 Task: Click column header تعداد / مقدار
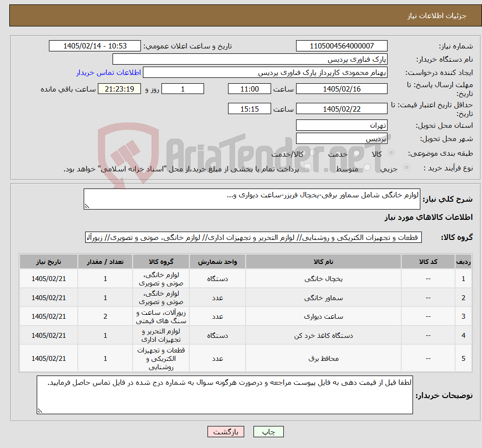click(x=105, y=261)
